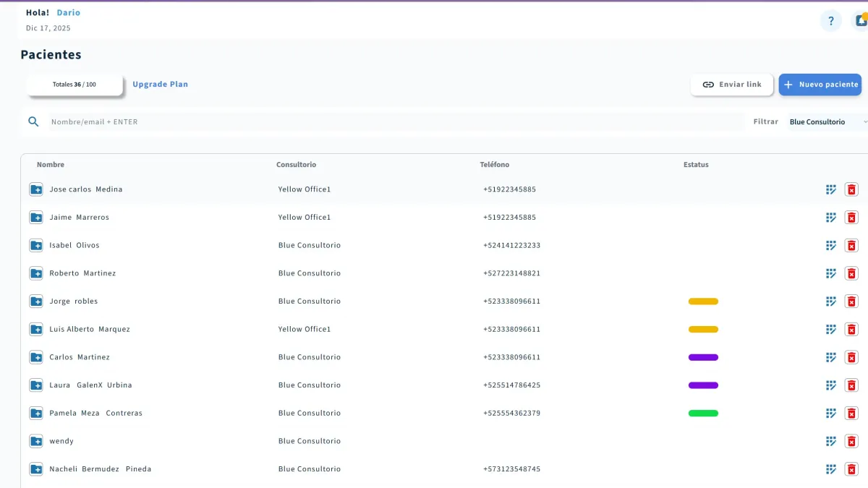
Task: Delete patient Nacheli Bermudez Pineda
Action: coord(851,469)
